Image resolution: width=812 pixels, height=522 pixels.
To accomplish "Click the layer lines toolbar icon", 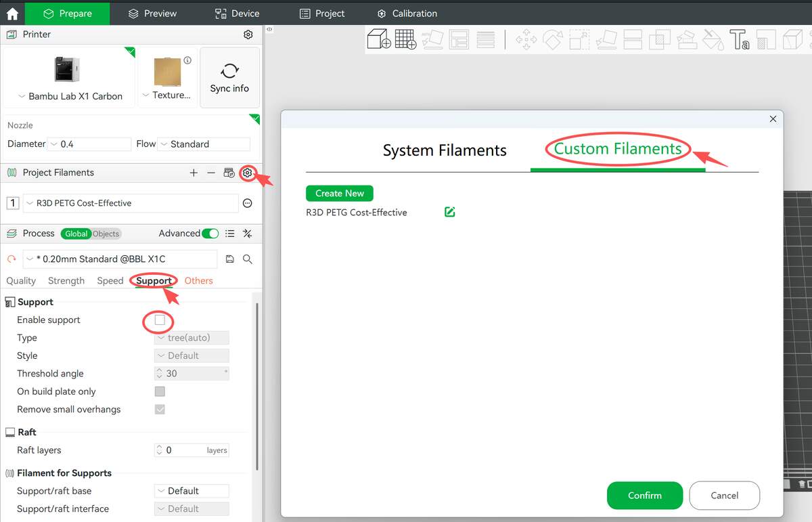I will (x=485, y=39).
